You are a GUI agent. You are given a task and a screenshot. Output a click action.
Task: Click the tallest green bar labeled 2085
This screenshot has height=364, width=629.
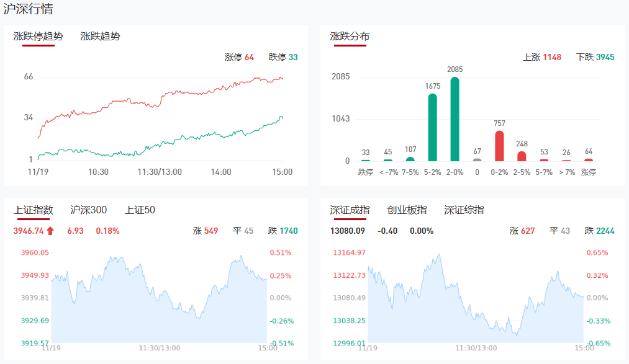point(455,119)
